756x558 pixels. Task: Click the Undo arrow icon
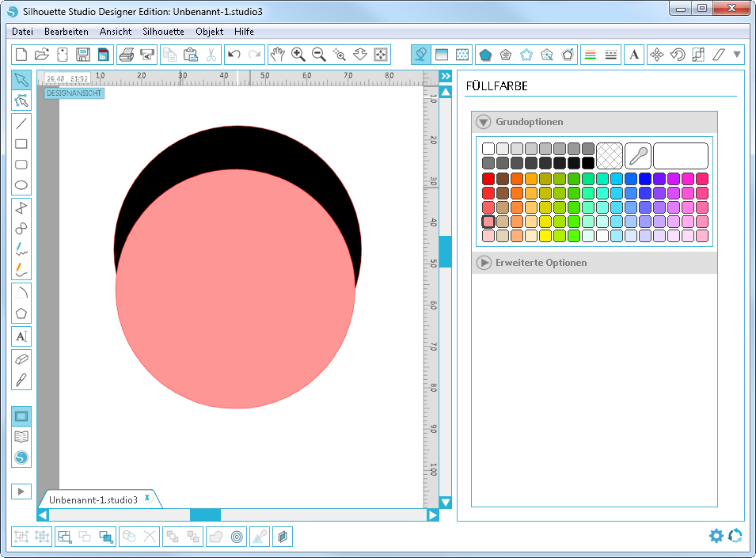click(234, 55)
